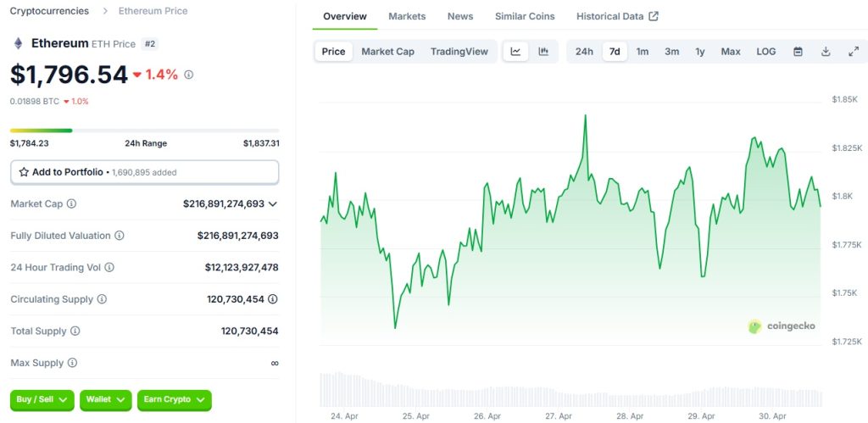The width and height of the screenshot is (868, 423).
Task: Open the Markets tab
Action: click(x=407, y=16)
